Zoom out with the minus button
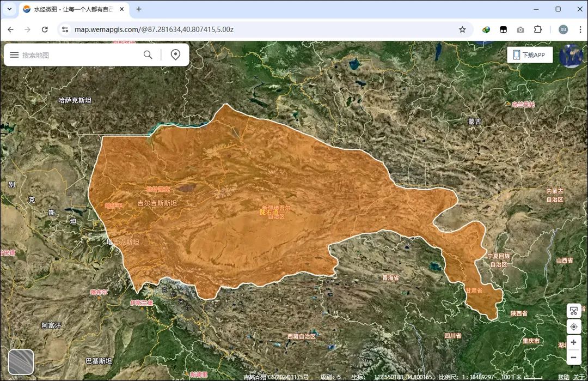 pos(573,358)
